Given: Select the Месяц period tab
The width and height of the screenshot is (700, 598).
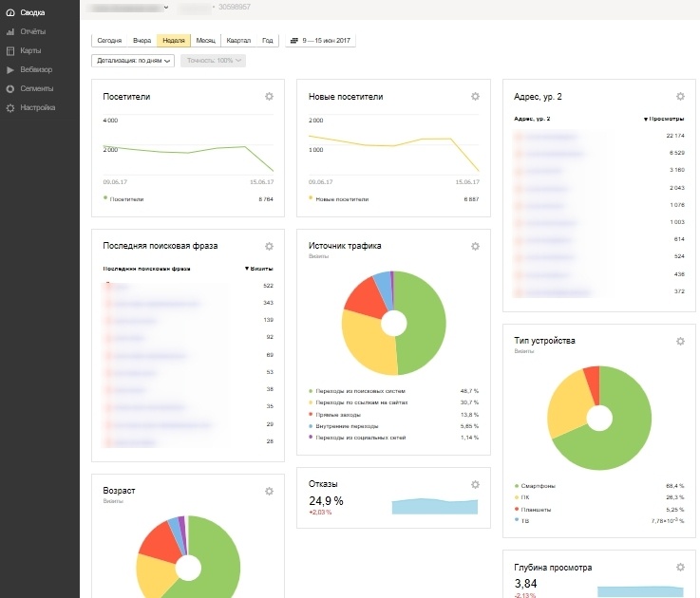Looking at the screenshot, I should [x=206, y=41].
